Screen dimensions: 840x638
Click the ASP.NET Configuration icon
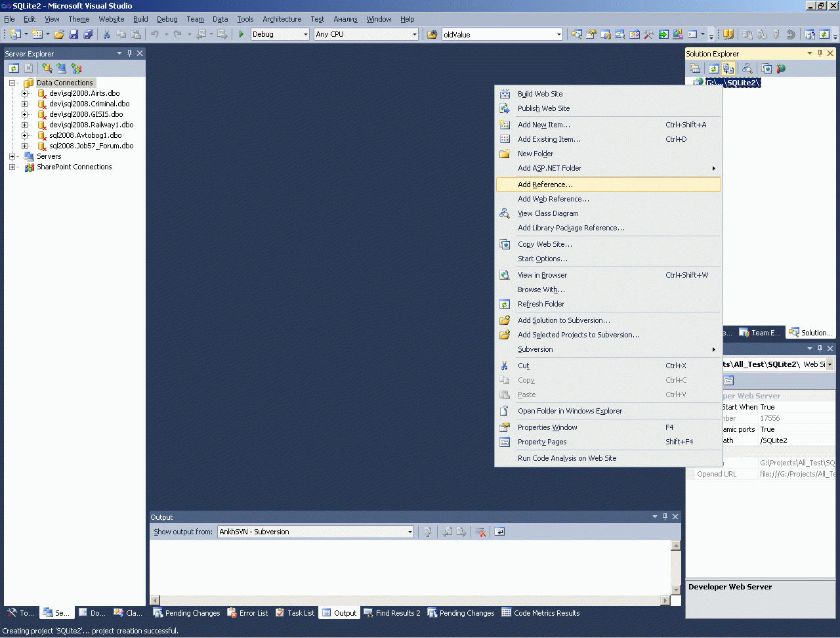tap(781, 68)
